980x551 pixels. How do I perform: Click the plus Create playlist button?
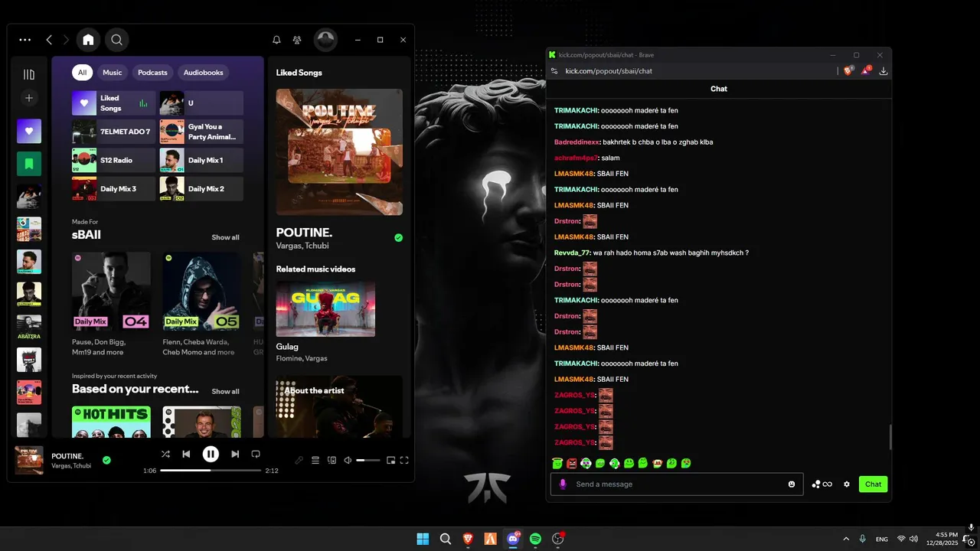(x=29, y=98)
